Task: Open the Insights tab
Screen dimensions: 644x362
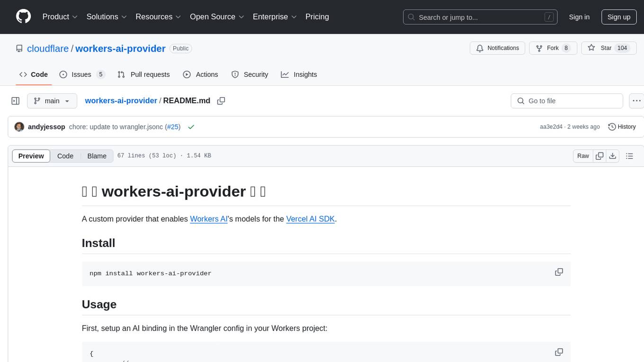Action: pos(299,74)
